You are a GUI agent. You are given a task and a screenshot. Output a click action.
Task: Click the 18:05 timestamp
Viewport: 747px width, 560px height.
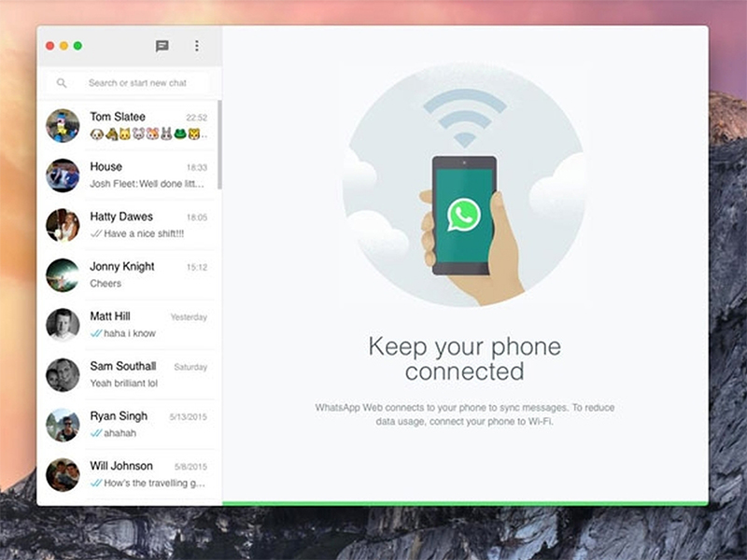[x=197, y=217]
